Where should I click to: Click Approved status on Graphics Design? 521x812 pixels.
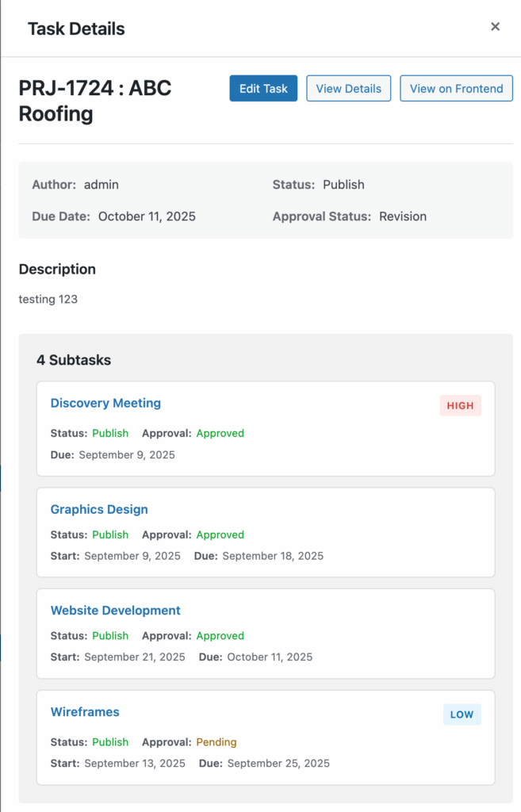220,534
